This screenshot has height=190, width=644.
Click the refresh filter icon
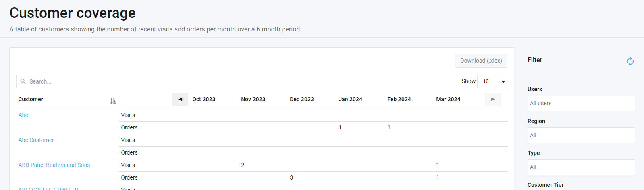[x=630, y=61]
